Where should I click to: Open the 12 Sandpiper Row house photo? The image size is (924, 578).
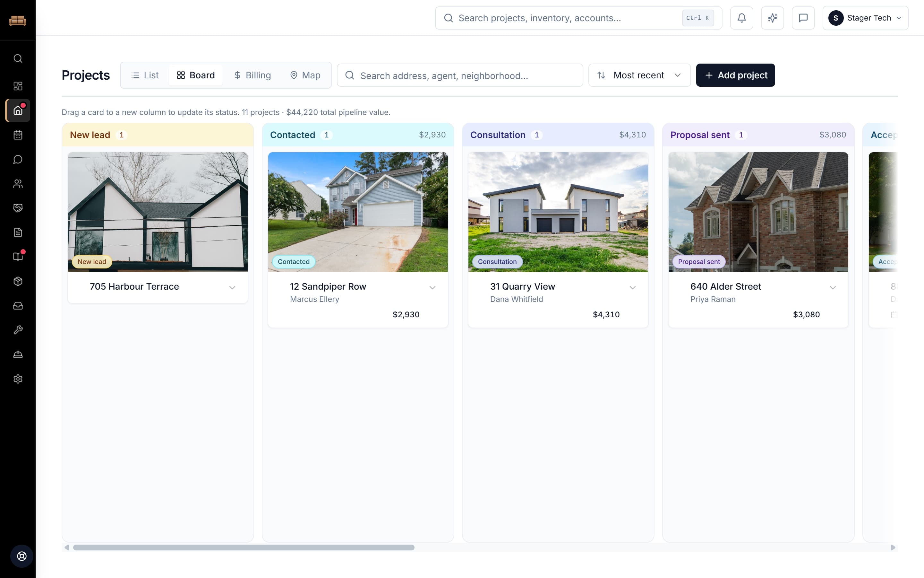(x=358, y=212)
